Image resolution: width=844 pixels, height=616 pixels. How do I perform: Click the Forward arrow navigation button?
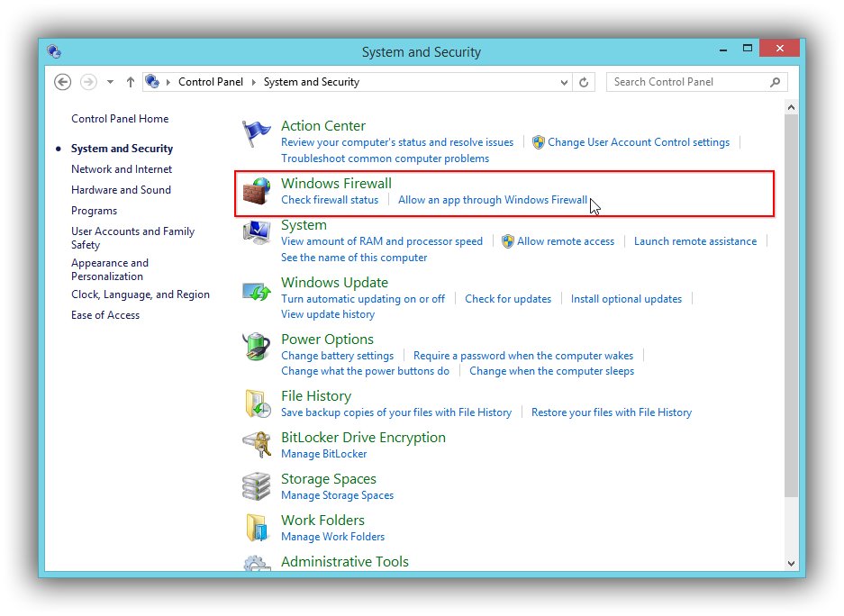coord(88,82)
